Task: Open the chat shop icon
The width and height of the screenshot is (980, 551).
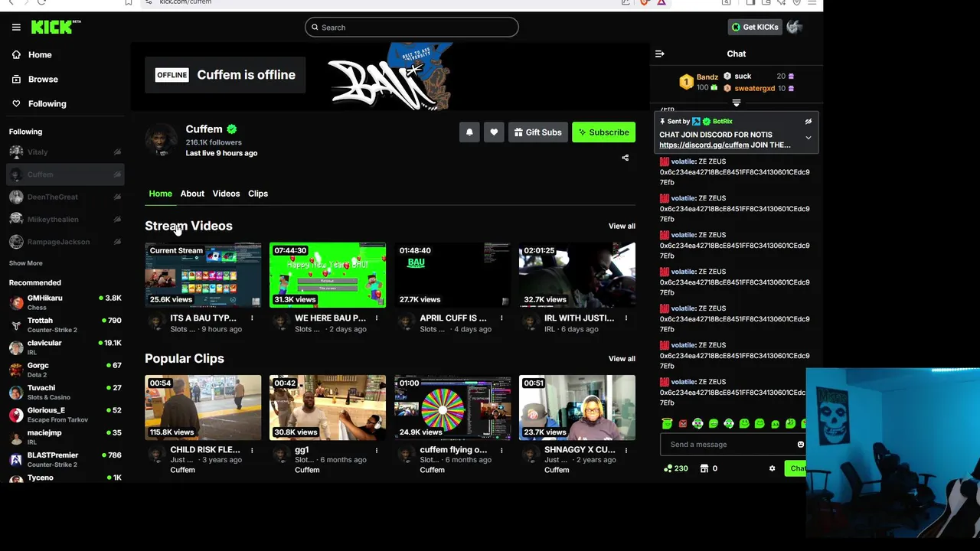Action: (704, 468)
